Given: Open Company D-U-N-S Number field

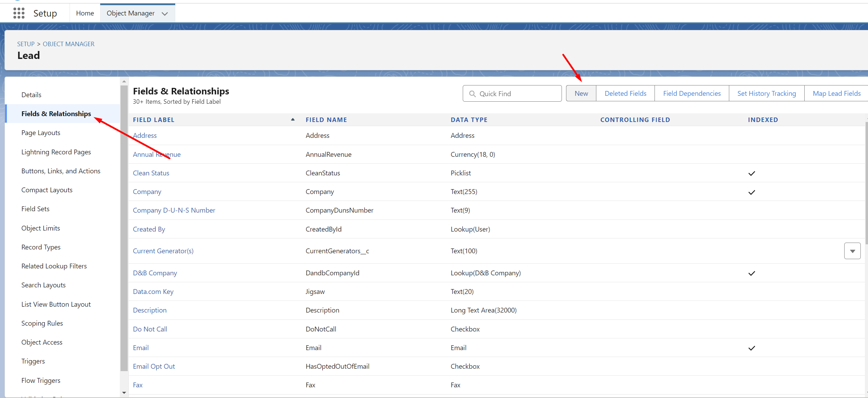Looking at the screenshot, I should (x=174, y=210).
